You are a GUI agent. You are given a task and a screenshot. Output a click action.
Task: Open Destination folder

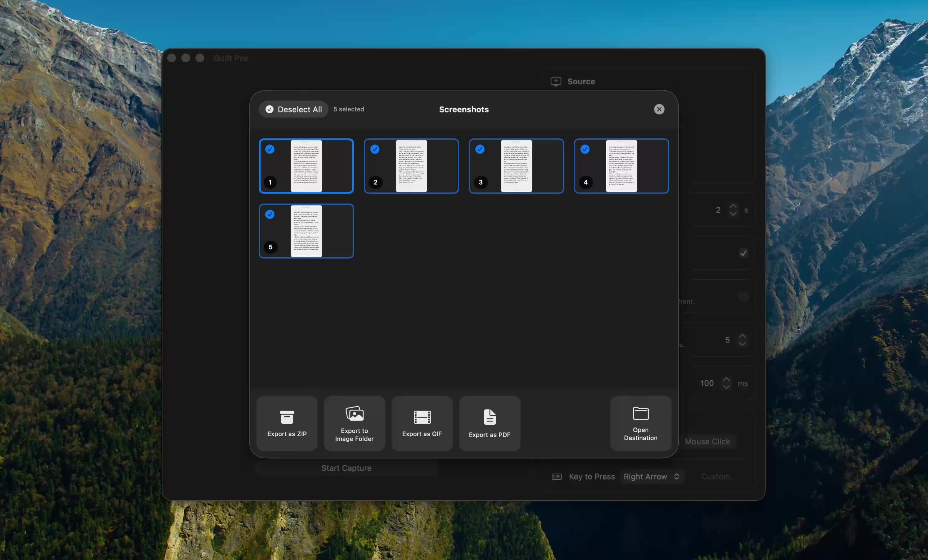click(640, 423)
